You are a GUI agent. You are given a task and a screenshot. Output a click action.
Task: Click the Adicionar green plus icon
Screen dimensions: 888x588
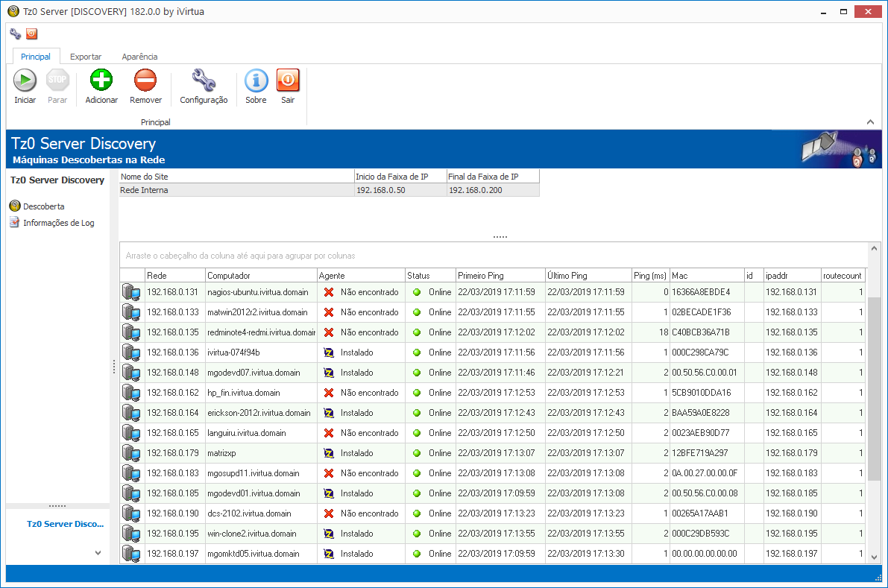point(101,80)
